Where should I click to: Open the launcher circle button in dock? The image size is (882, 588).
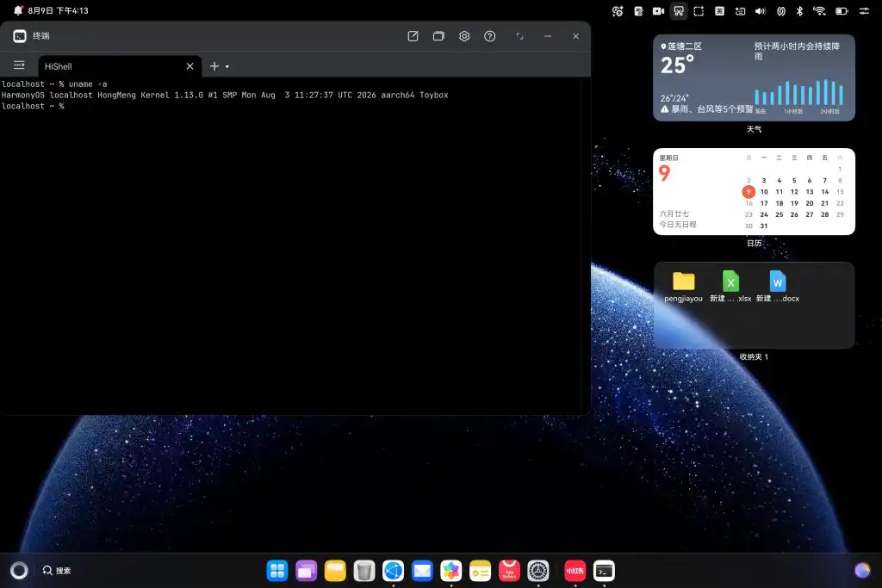(19, 571)
